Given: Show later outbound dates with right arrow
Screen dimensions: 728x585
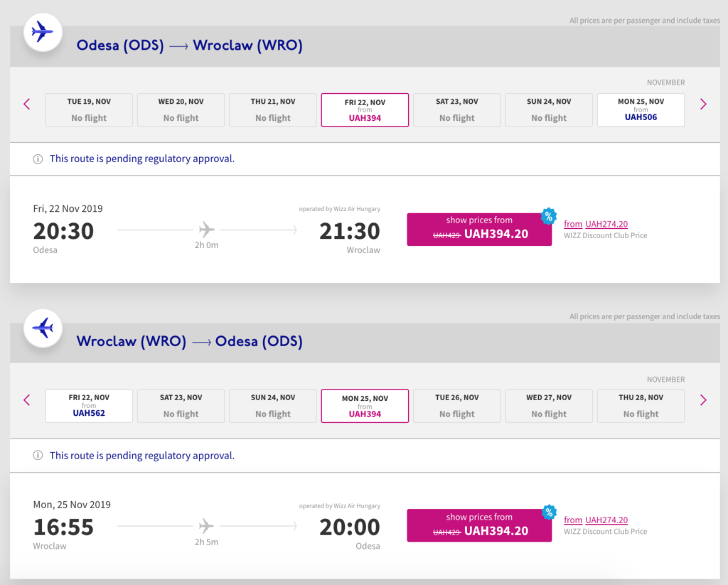Looking at the screenshot, I should click(703, 104).
